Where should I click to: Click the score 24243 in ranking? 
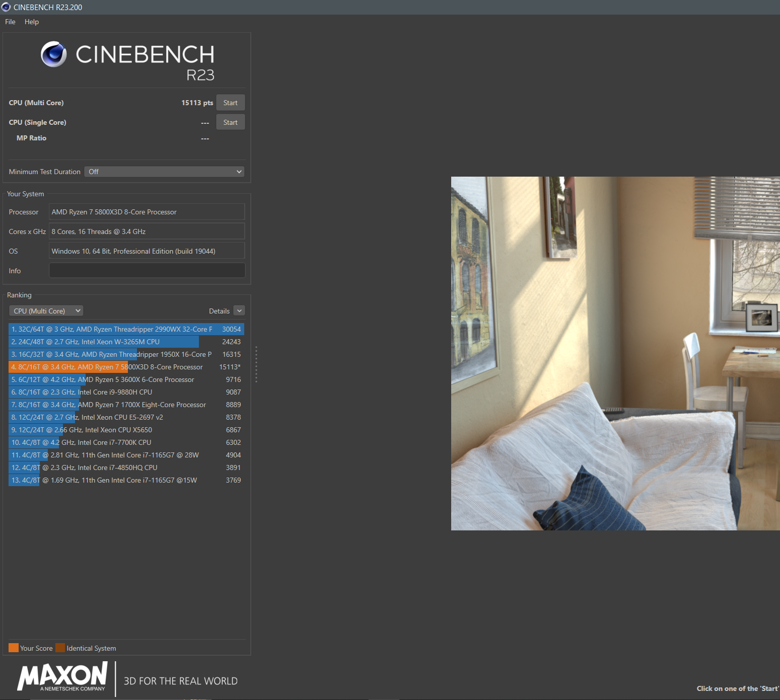[x=232, y=342]
